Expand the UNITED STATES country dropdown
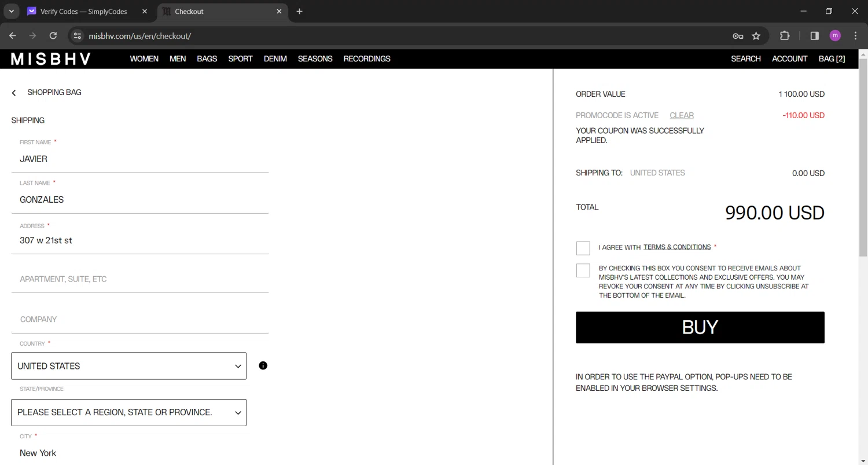This screenshot has width=868, height=465. pos(128,366)
